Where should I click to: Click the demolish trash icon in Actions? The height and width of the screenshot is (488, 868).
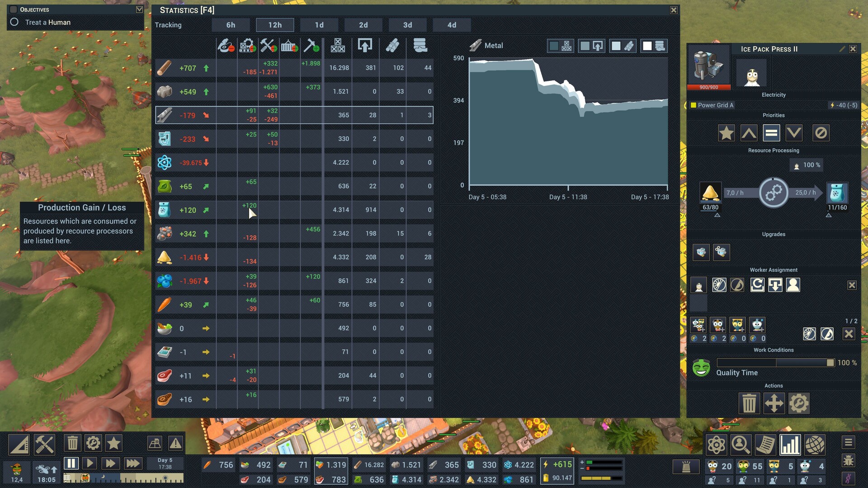[749, 403]
